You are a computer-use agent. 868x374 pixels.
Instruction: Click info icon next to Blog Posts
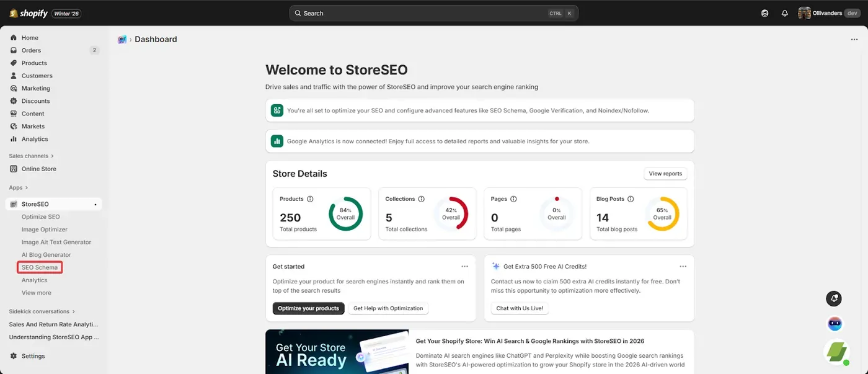pos(631,199)
